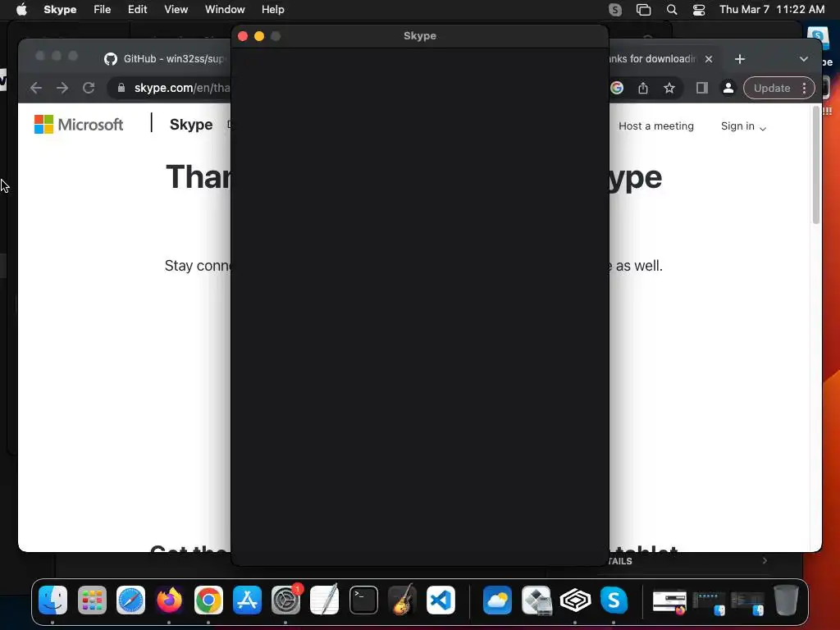The height and width of the screenshot is (630, 840).
Task: Open the layered-hexagon app in Dock
Action: (575, 600)
